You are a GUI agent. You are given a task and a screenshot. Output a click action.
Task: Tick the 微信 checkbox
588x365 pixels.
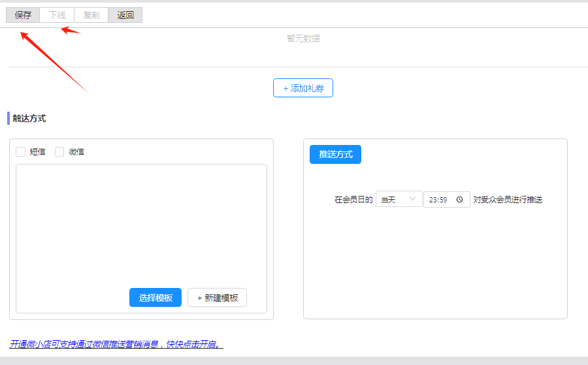pyautogui.click(x=59, y=151)
